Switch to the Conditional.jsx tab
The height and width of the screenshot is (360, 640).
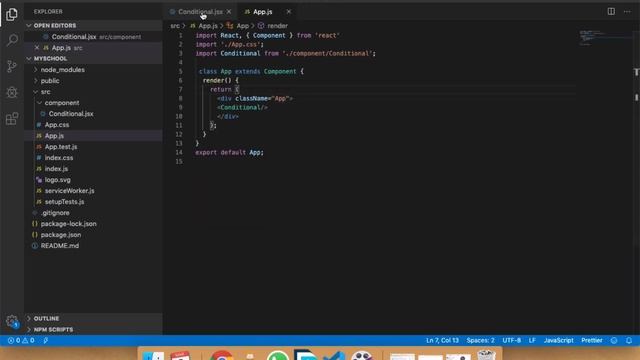tap(200, 12)
